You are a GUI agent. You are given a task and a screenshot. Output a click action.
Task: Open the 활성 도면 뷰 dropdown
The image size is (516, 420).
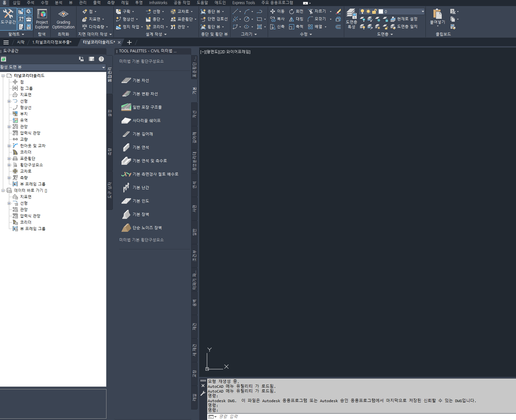point(103,67)
